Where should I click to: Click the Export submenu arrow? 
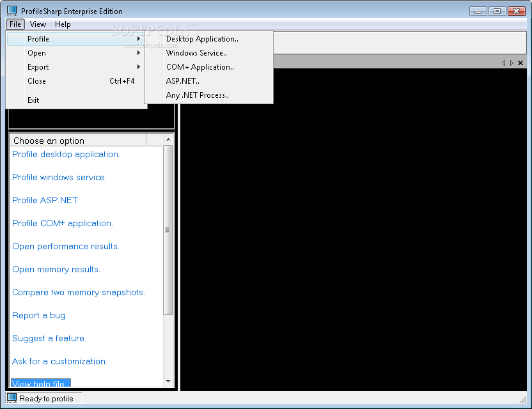pos(138,67)
